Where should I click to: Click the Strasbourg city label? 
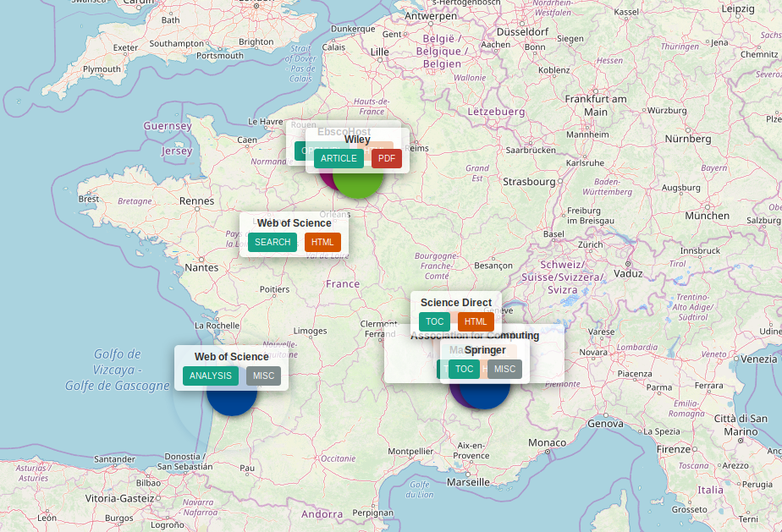pos(529,182)
